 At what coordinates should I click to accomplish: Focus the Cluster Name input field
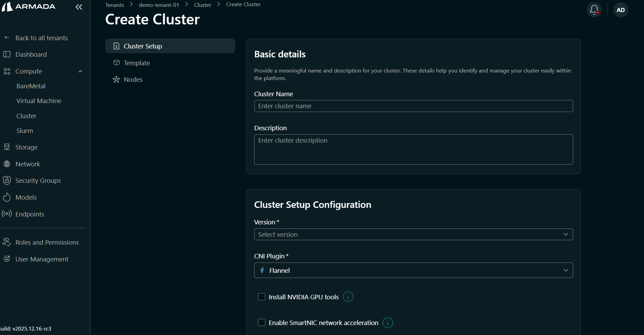[413, 106]
